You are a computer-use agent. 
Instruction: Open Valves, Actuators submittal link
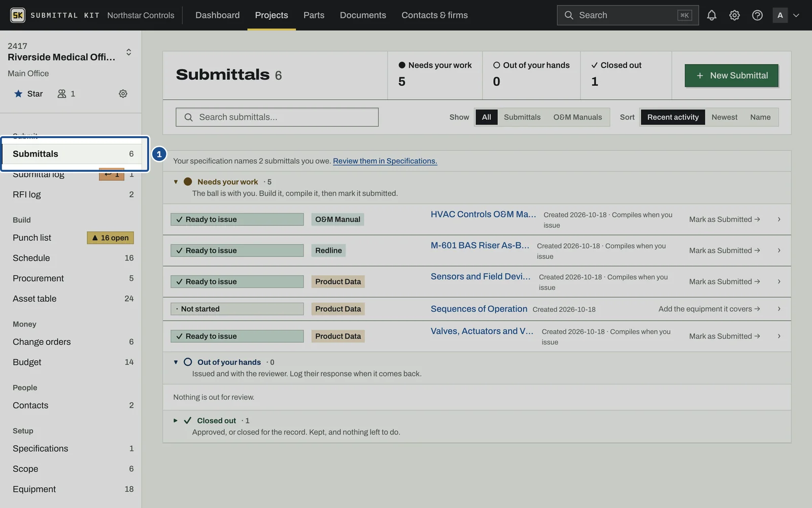tap(482, 331)
